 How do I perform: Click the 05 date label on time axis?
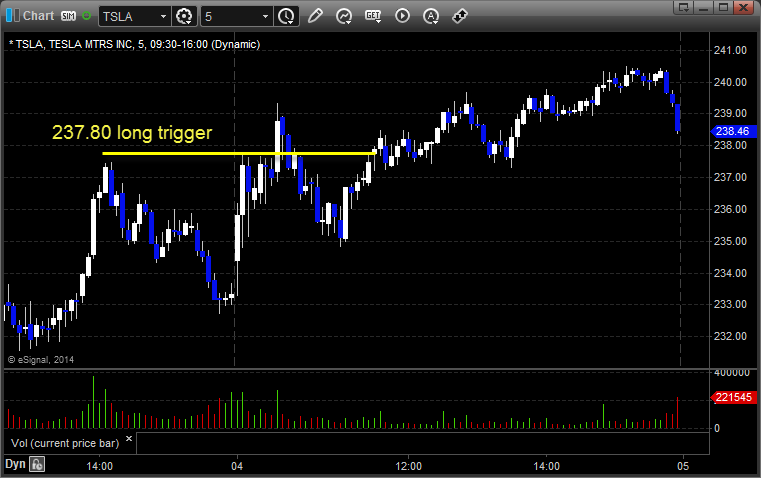pos(683,466)
